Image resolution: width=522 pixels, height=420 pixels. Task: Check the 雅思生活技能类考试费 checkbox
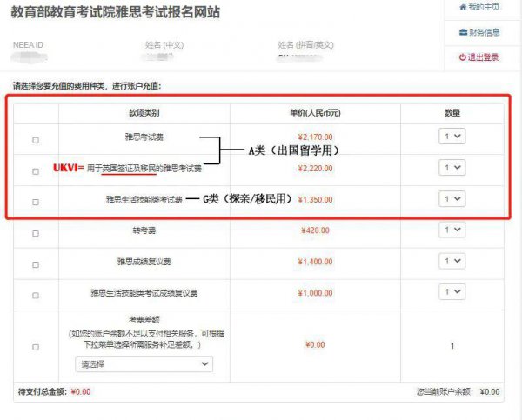click(36, 203)
